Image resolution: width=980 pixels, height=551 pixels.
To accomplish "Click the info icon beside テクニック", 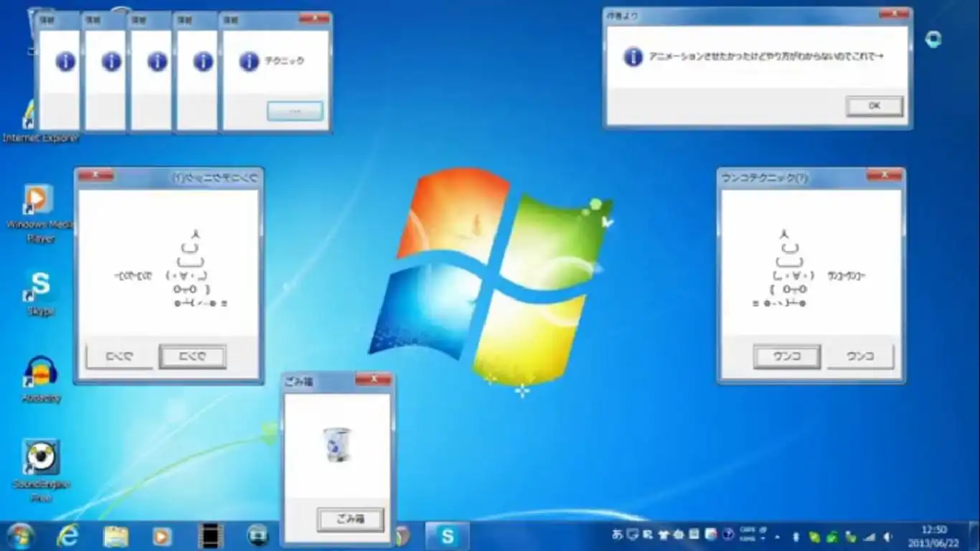I will (x=249, y=62).
